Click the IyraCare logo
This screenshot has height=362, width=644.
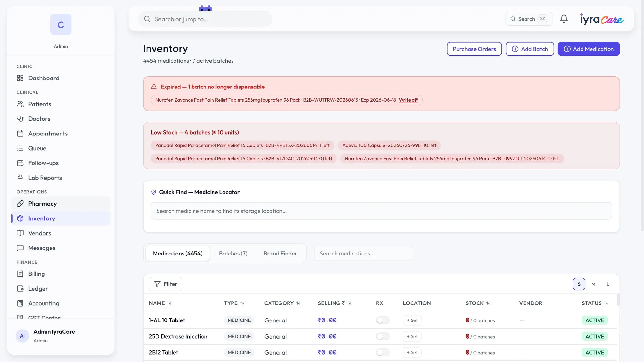coord(601,19)
